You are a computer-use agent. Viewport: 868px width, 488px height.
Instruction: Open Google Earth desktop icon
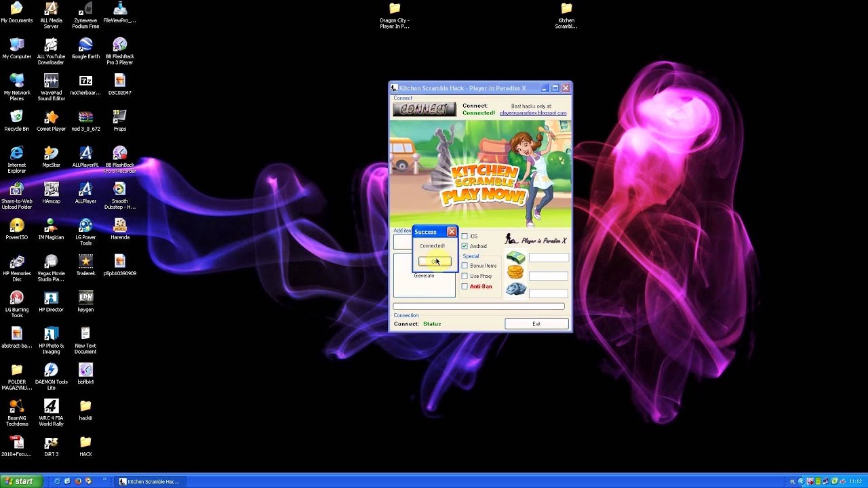[x=85, y=49]
